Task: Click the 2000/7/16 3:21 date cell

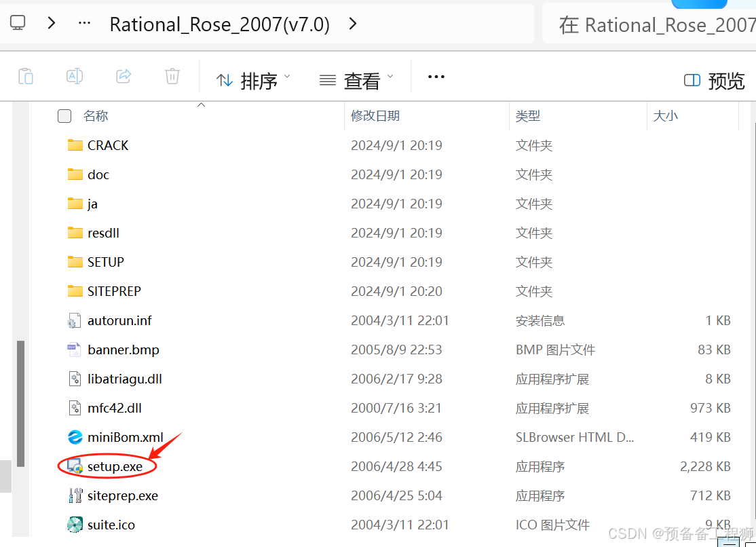Action: tap(396, 408)
